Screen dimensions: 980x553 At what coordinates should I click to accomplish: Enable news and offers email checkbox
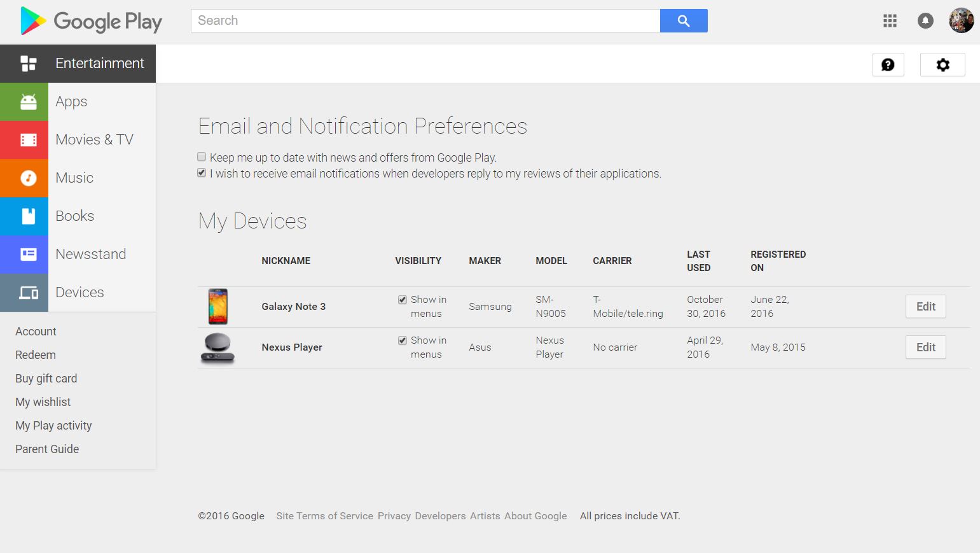tap(202, 157)
